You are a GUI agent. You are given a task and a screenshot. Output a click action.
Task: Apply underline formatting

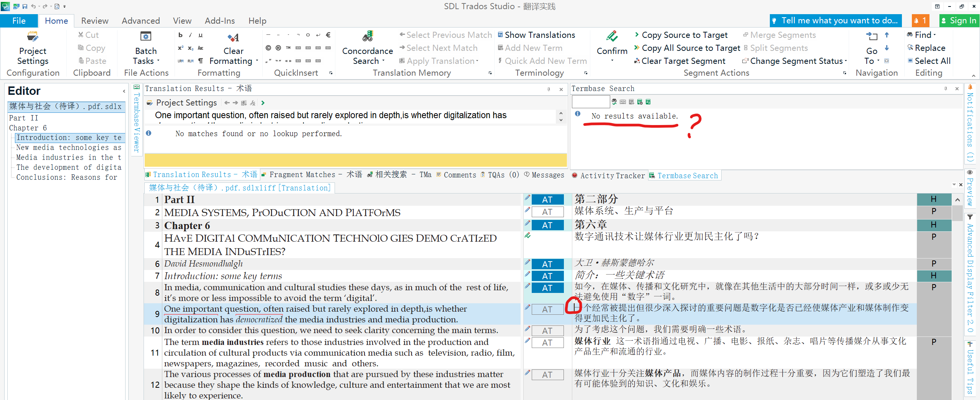(200, 35)
